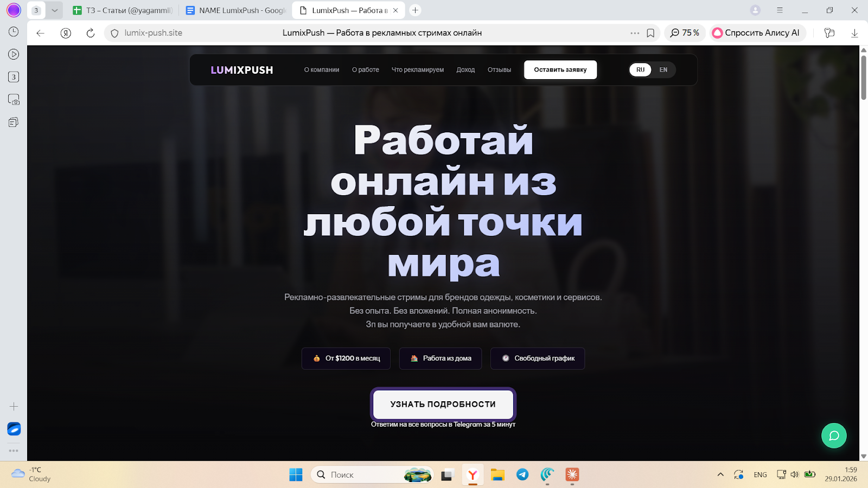
Task: Open the screenshot tool in sidebar
Action: pos(14,100)
